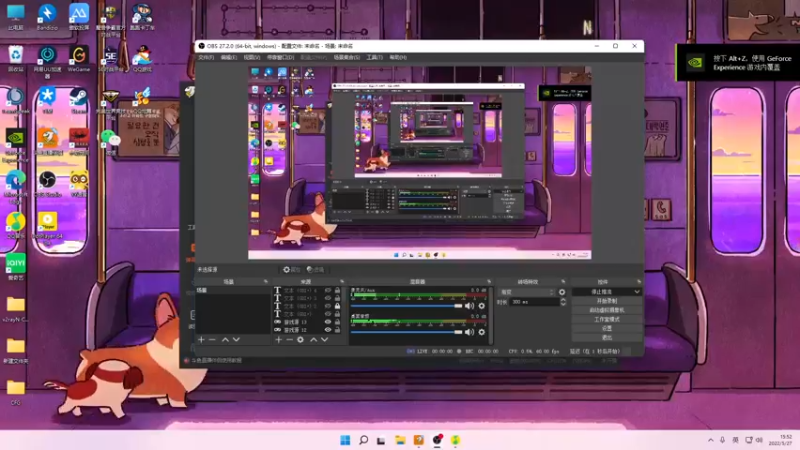The height and width of the screenshot is (450, 800).
Task: Pop out the Scenes dock
Action: pyautogui.click(x=265, y=282)
